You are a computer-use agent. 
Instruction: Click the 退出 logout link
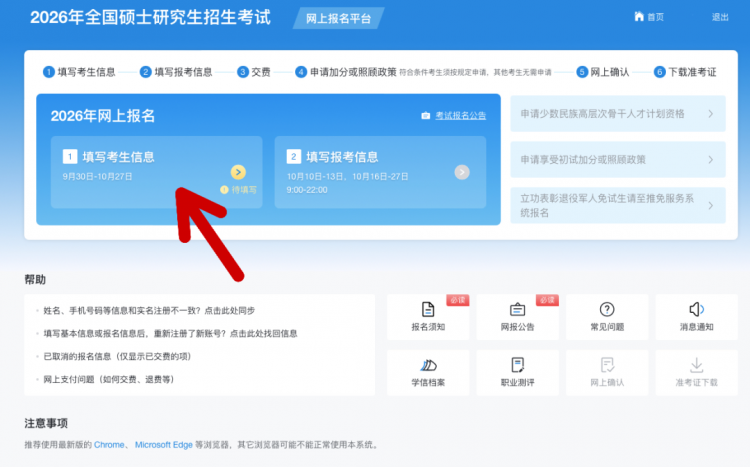[720, 17]
